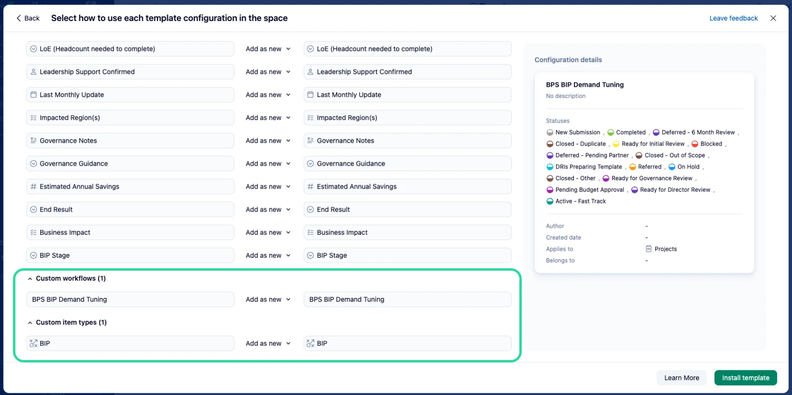Click calendar icon of right Last Monthly Update

311,95
